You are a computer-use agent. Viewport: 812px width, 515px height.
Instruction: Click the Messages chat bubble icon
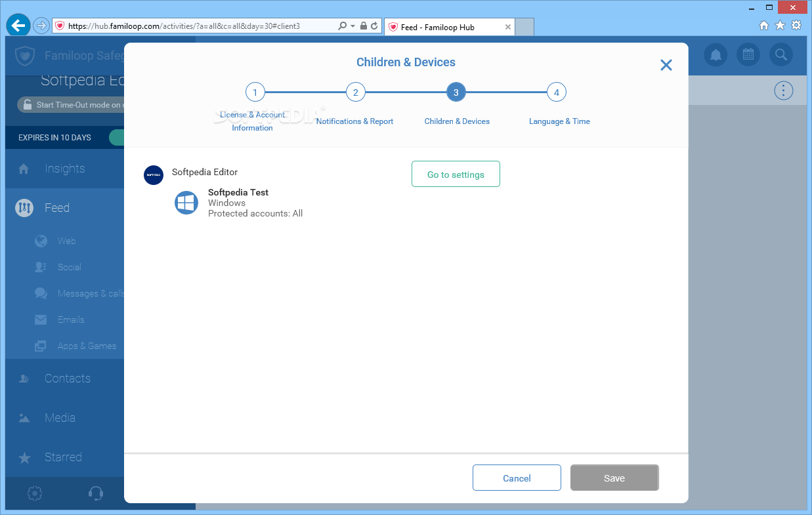pos(41,293)
